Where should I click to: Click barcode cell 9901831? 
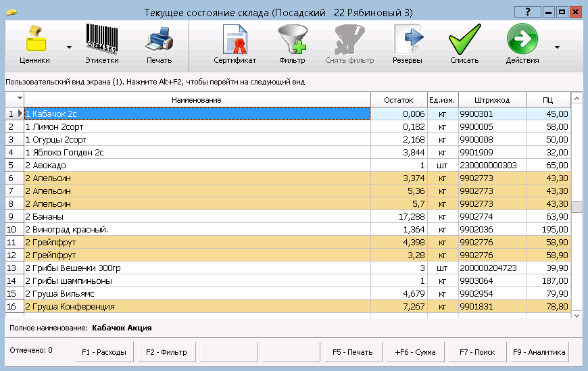point(493,307)
